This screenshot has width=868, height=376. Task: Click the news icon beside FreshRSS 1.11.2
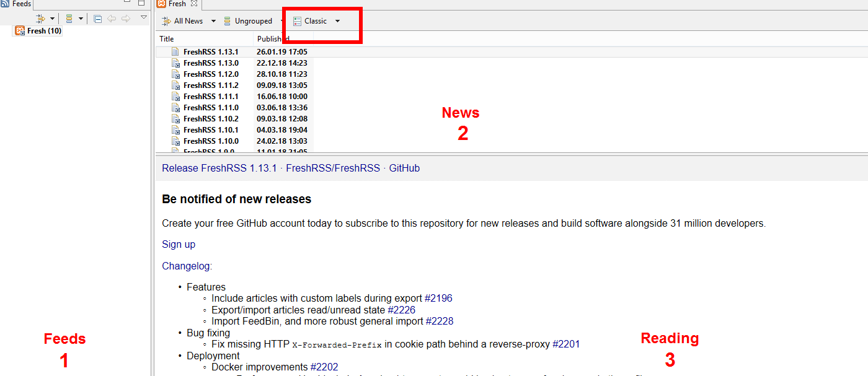point(175,85)
